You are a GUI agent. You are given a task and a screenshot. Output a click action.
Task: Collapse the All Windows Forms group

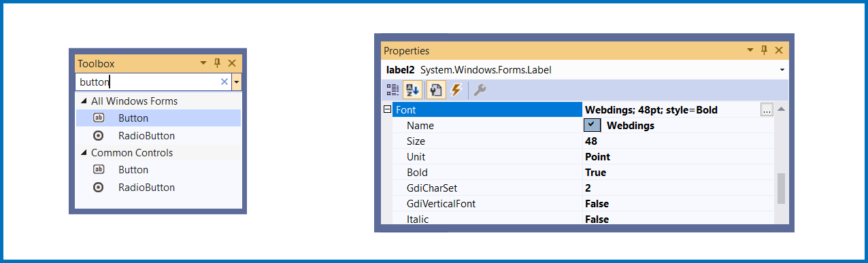click(84, 101)
